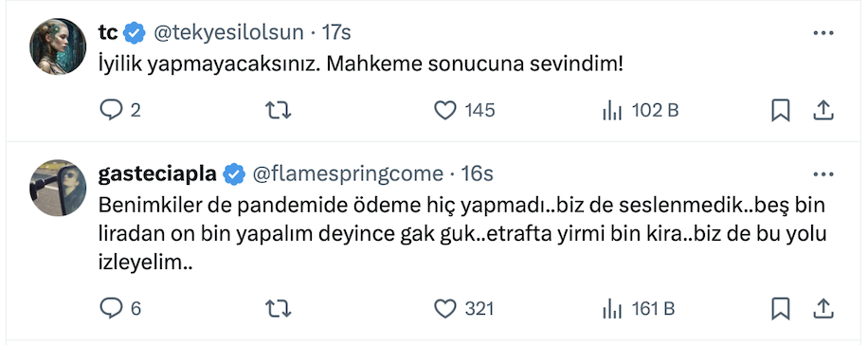The width and height of the screenshot is (868, 345).
Task: Visit the @tekyesilolsun handle link
Action: 228,32
